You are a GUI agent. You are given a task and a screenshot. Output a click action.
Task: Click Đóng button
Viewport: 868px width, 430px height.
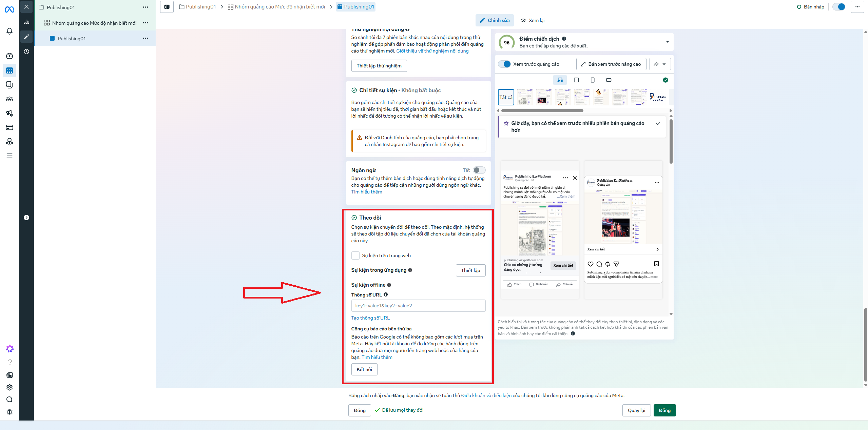tap(360, 410)
